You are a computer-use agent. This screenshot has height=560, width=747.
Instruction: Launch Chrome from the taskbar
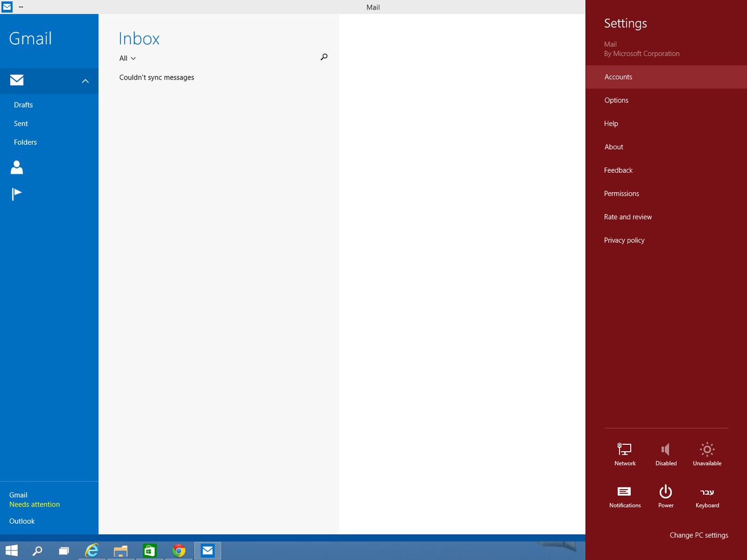coord(179,550)
